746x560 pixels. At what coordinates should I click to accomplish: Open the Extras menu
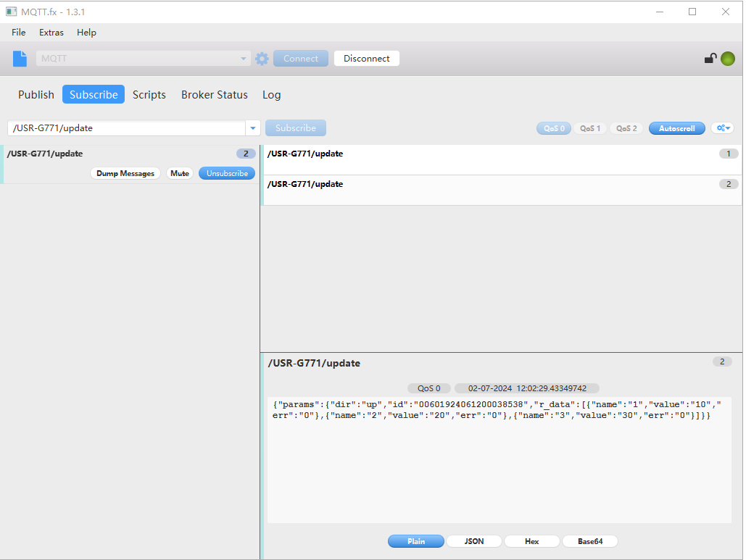51,33
